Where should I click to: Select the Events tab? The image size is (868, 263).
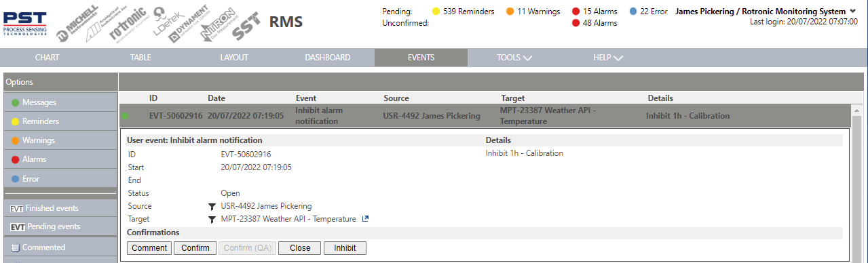[x=421, y=58]
